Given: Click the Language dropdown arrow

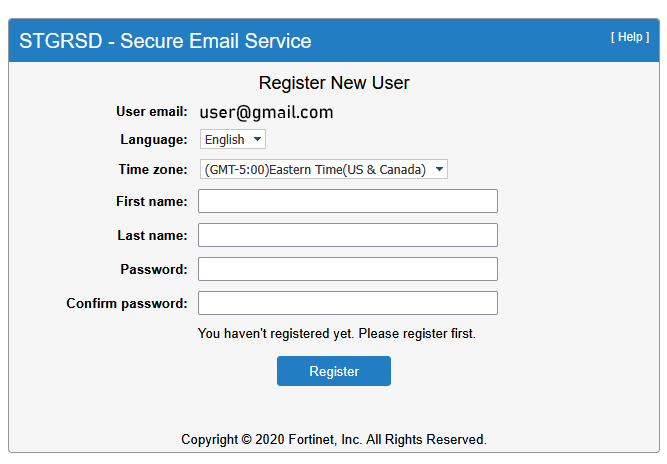Looking at the screenshot, I should 257,140.
